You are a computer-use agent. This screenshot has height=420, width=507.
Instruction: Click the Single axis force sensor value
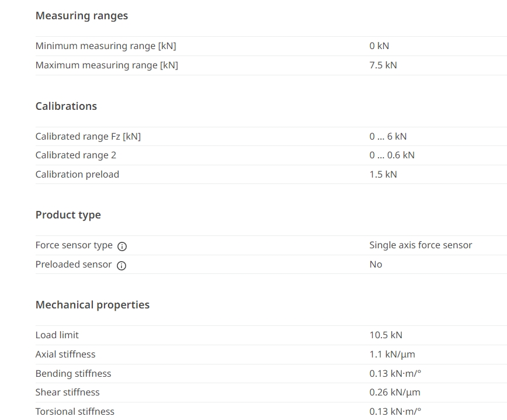pyautogui.click(x=421, y=245)
